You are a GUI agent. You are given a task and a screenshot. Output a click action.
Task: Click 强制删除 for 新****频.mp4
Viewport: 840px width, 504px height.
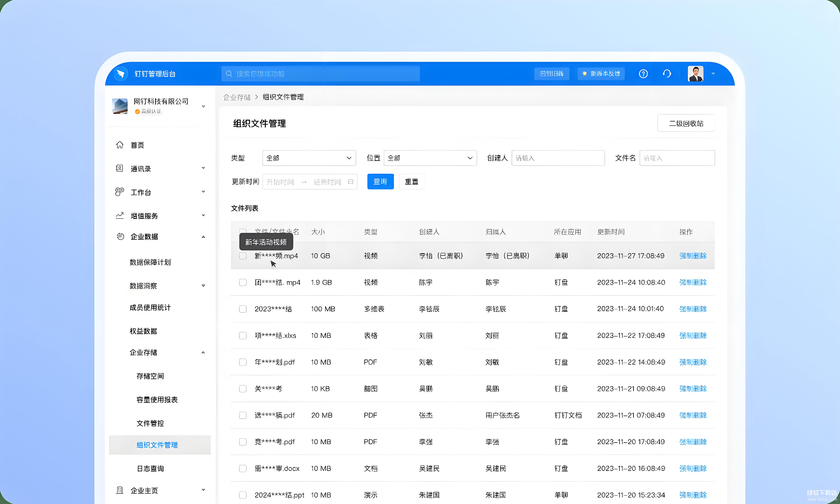tap(693, 256)
